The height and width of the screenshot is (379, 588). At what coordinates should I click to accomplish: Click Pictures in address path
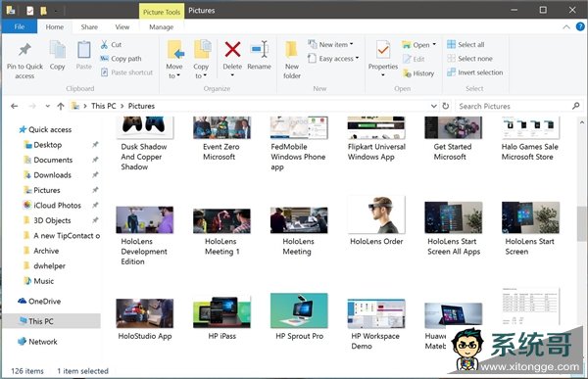point(141,106)
